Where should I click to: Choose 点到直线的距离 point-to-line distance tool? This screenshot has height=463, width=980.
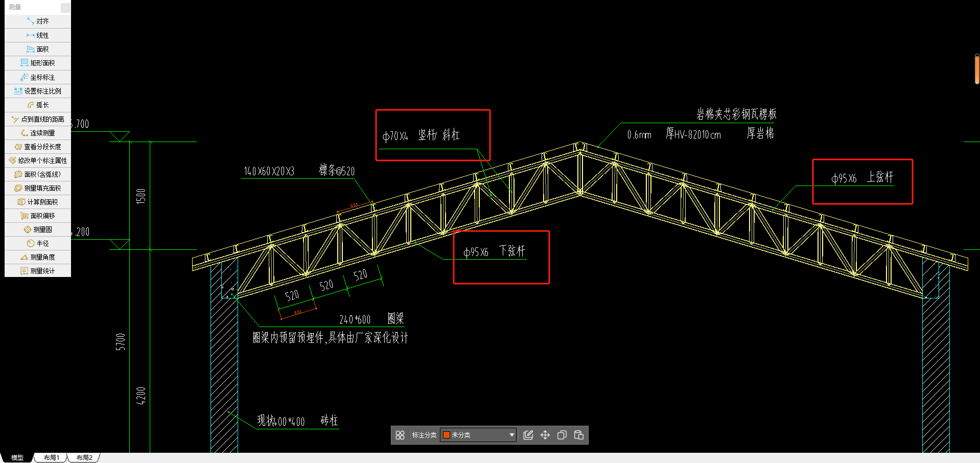[x=38, y=119]
